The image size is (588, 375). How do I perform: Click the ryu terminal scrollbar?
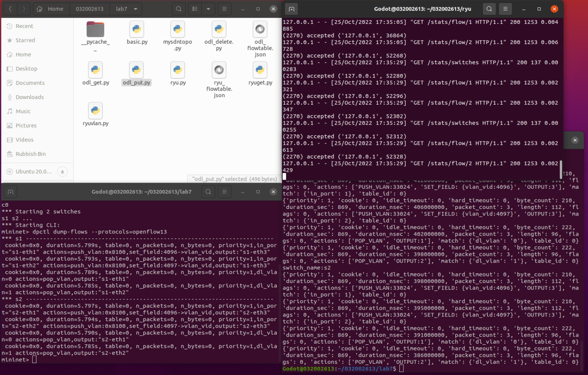coord(561,169)
